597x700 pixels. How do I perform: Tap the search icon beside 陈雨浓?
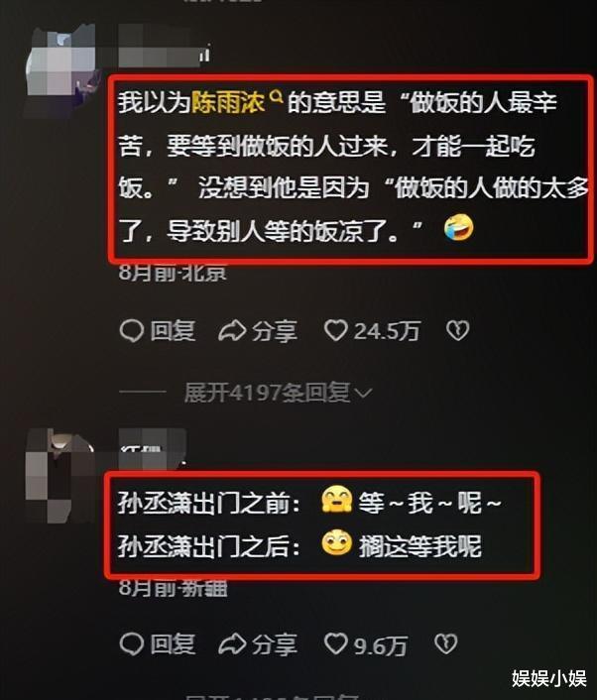click(x=277, y=96)
